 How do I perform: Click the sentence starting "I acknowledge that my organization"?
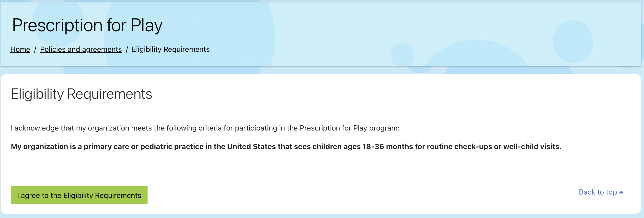[x=205, y=128]
